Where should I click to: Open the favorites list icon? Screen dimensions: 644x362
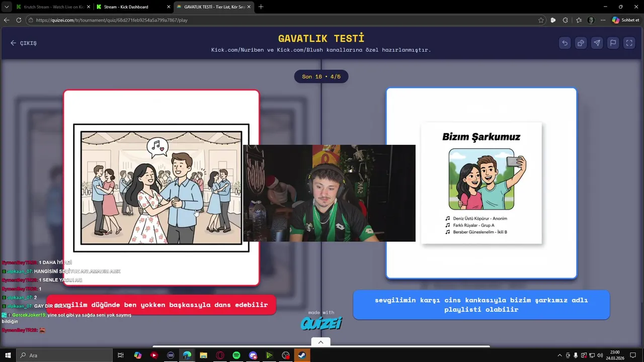[x=579, y=20]
